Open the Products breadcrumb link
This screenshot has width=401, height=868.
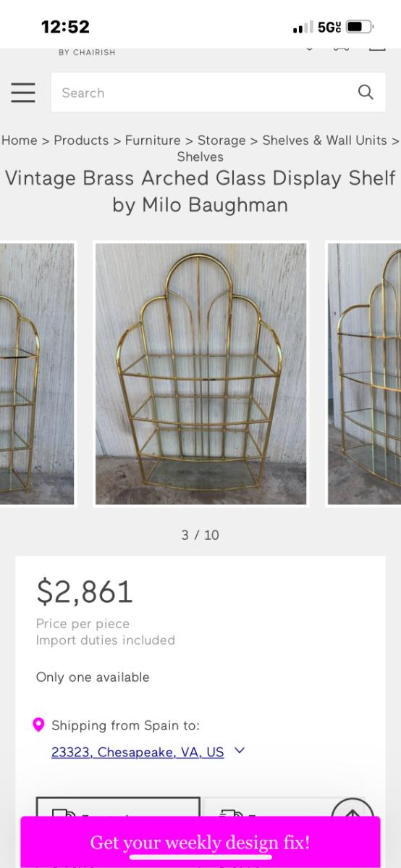(x=81, y=141)
